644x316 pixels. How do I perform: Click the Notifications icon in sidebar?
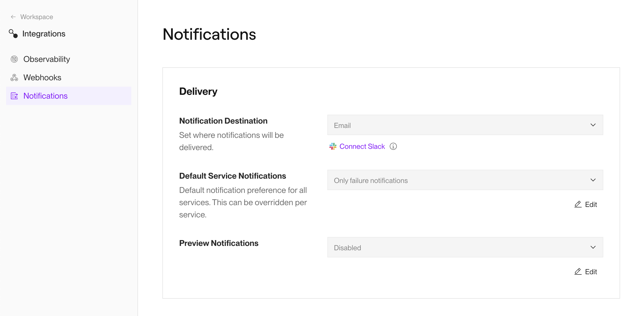(15, 96)
